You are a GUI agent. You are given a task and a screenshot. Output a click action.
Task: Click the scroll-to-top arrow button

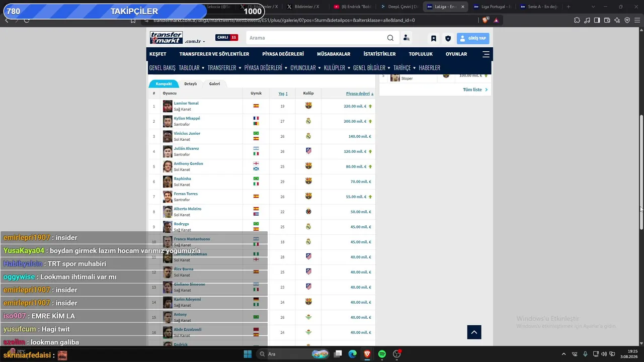click(x=474, y=332)
